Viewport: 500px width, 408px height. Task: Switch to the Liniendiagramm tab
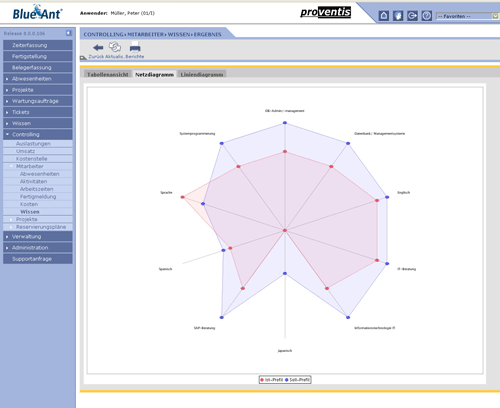click(x=202, y=74)
